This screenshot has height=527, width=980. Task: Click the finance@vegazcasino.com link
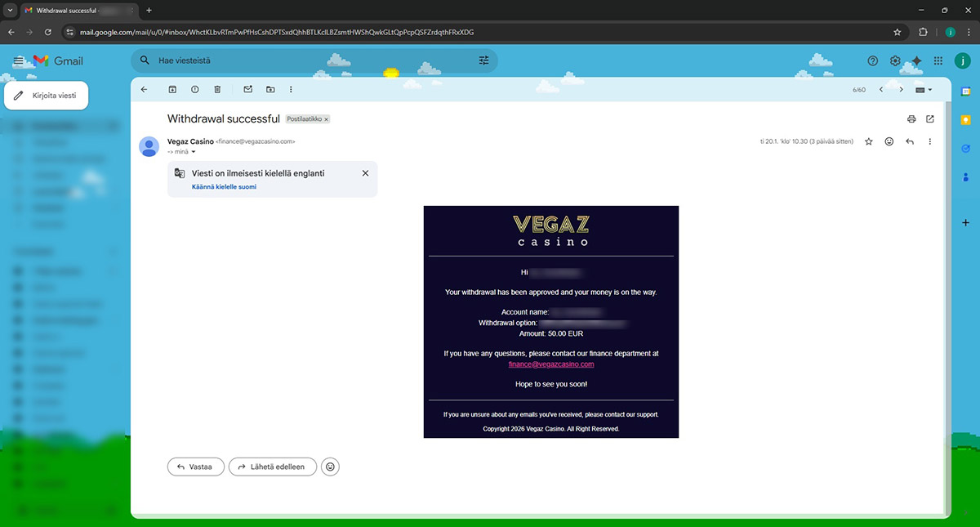coord(551,364)
